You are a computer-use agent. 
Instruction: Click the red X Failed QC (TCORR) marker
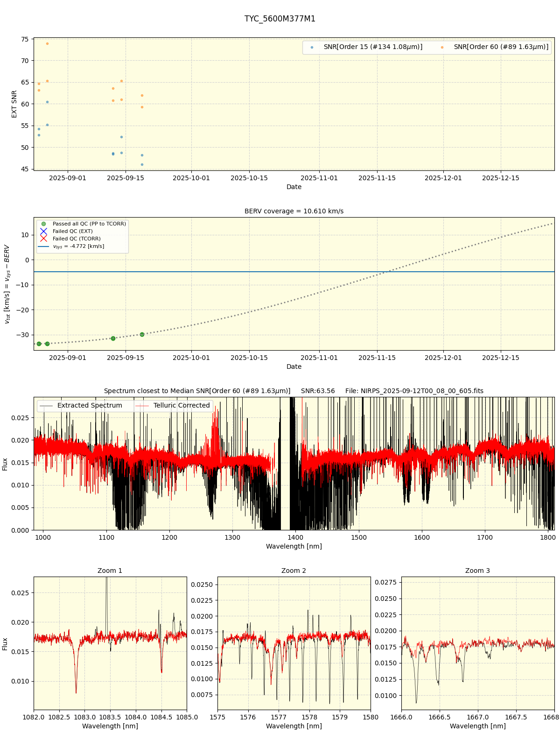[x=43, y=239]
